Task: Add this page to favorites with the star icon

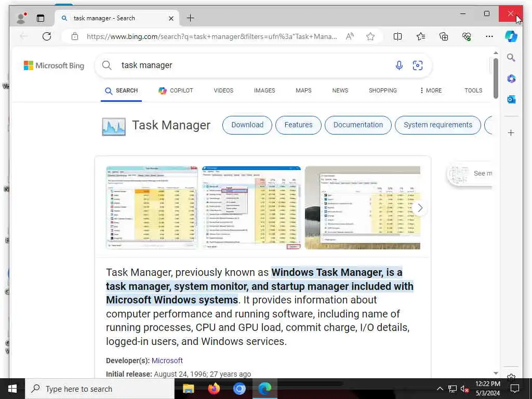Action: point(370,36)
